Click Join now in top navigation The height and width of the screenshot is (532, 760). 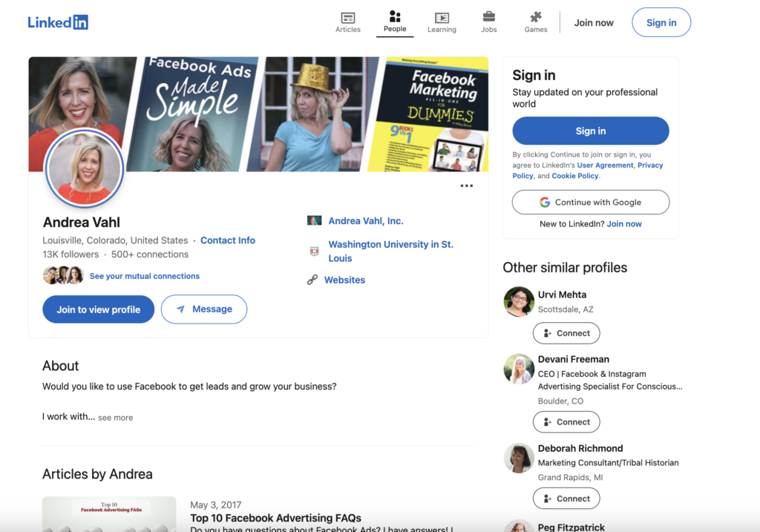(x=594, y=23)
